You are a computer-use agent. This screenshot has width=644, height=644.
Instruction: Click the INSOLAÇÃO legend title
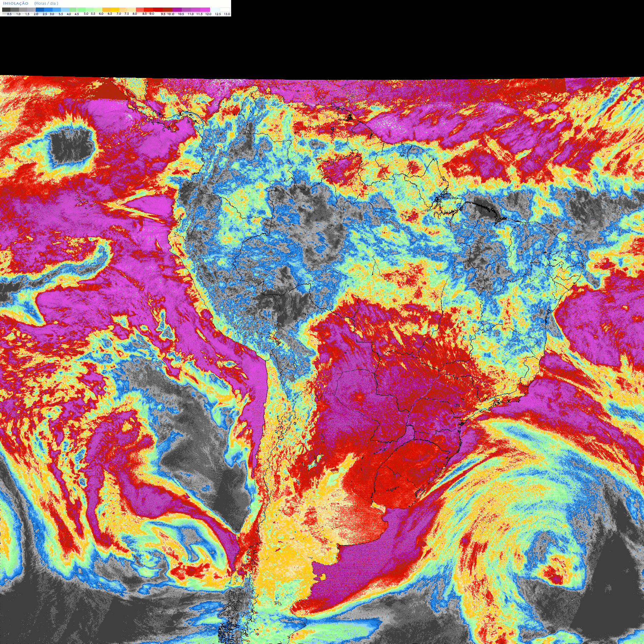[x=16, y=3]
